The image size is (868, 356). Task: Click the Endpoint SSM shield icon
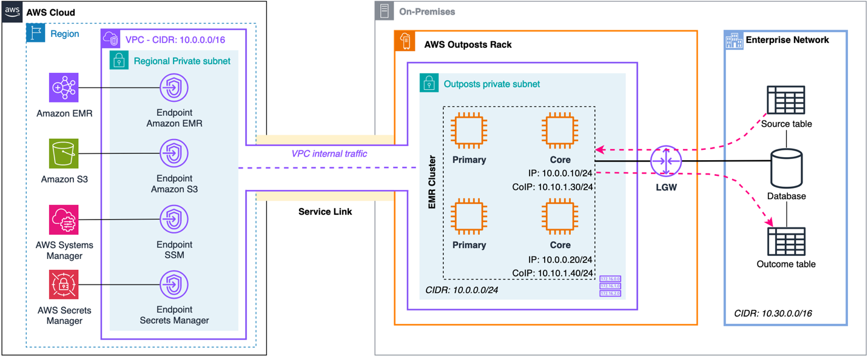tap(174, 220)
